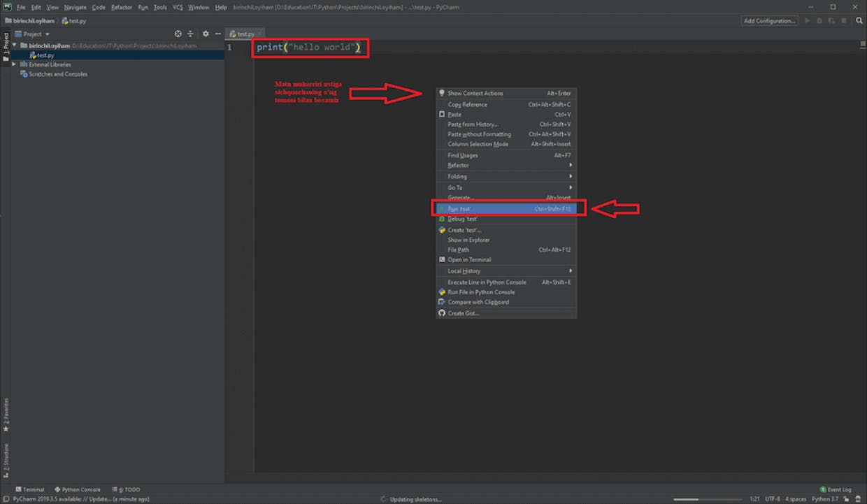This screenshot has width=867, height=504.
Task: Click the test.py editor tab
Action: click(245, 34)
